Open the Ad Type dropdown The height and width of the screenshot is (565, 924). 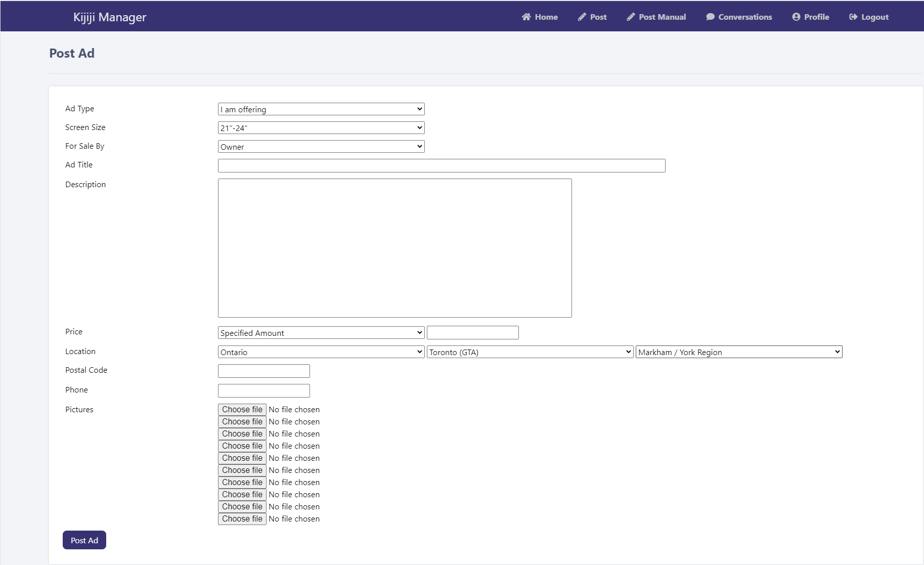click(x=321, y=109)
